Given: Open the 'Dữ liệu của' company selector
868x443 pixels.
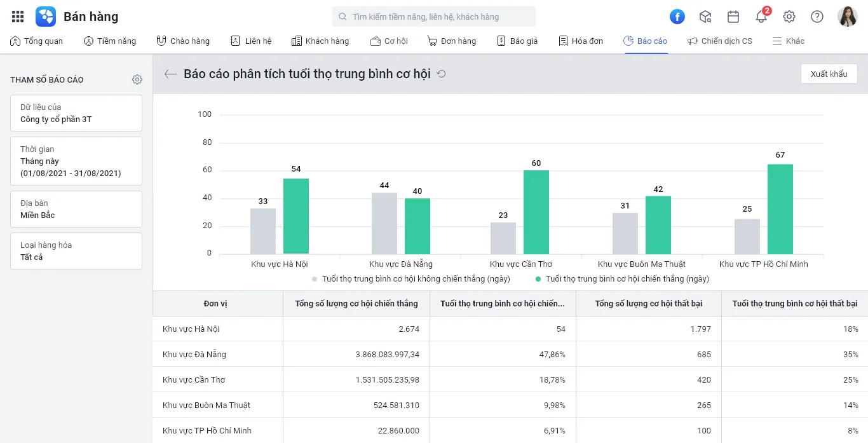Looking at the screenshot, I should 76,113.
